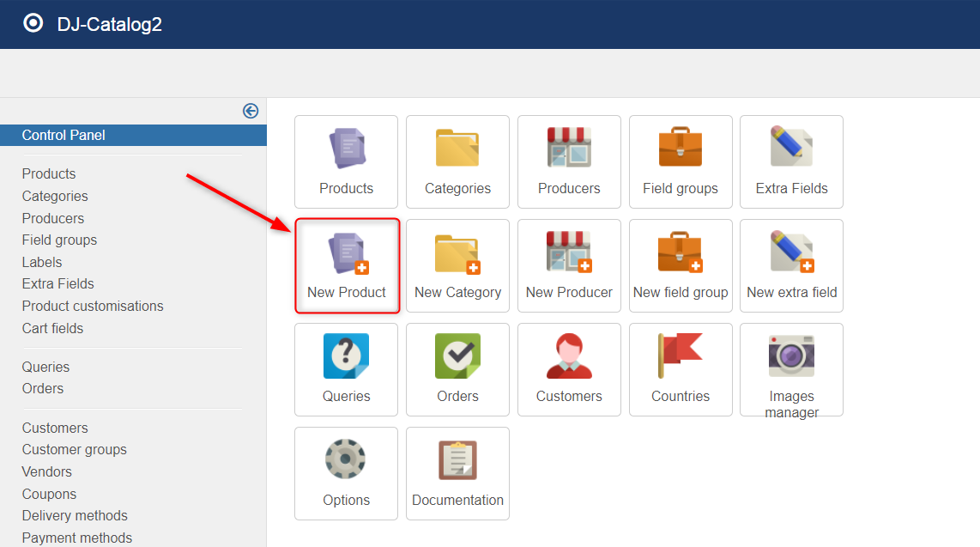Screen dimensions: 980x547
Task: Click the New Category icon tile
Action: coord(457,265)
